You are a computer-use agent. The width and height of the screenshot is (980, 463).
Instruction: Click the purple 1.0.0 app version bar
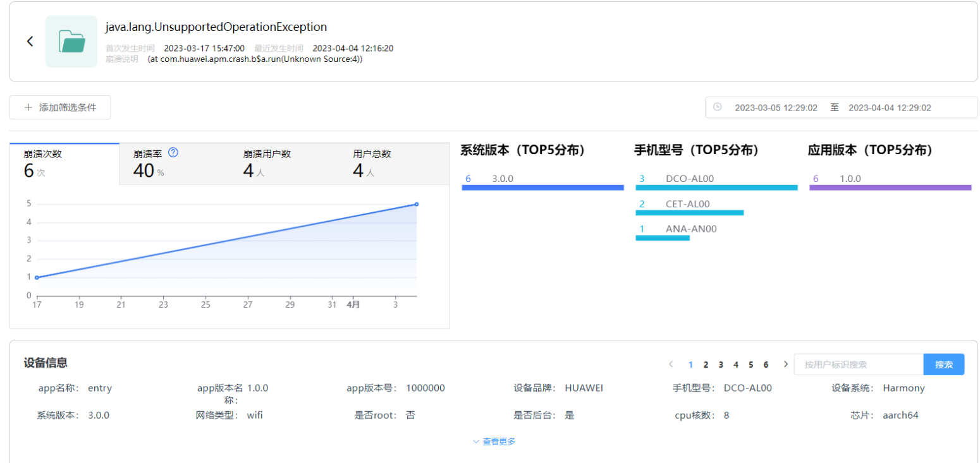[890, 188]
